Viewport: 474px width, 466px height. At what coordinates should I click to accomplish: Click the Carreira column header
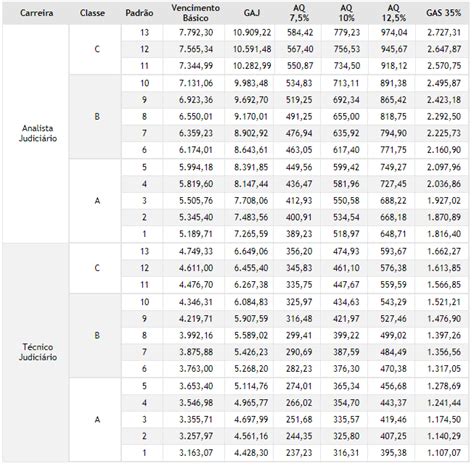point(36,13)
